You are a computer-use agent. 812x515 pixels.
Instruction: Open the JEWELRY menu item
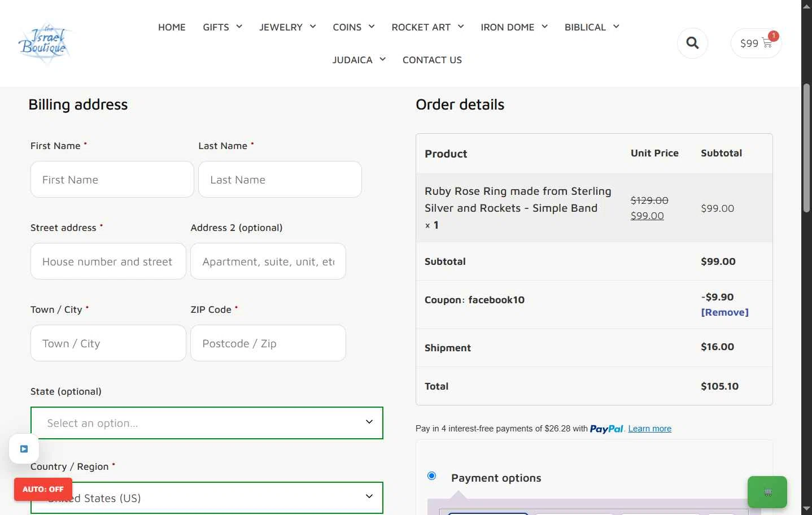coord(281,27)
